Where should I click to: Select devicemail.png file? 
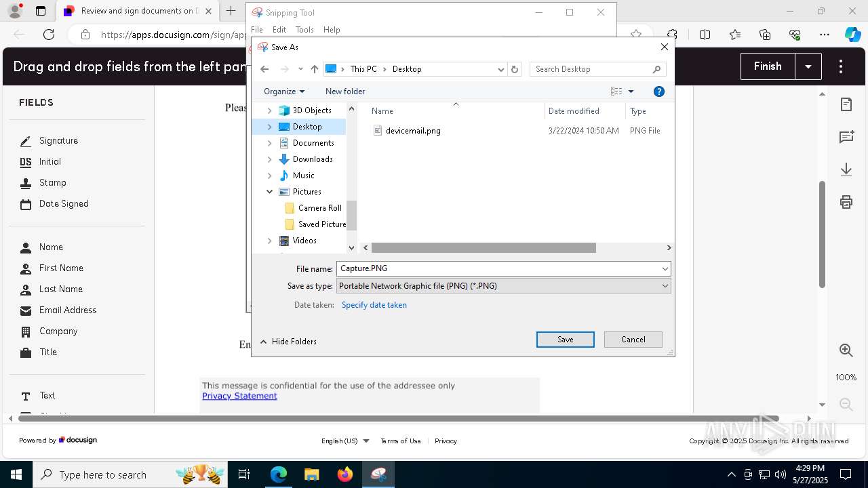coord(413,131)
